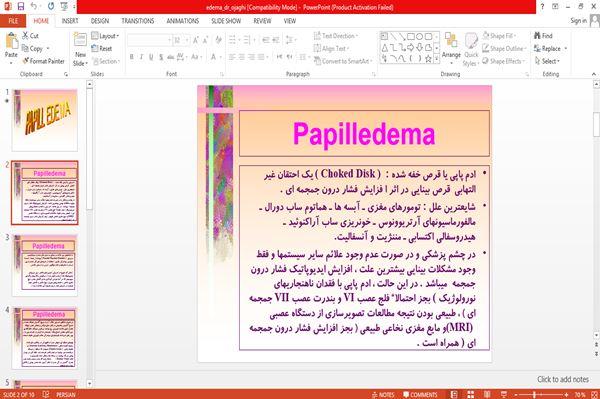This screenshot has width=600, height=399.
Task: Toggle the Comments pane in status bar
Action: pos(420,394)
